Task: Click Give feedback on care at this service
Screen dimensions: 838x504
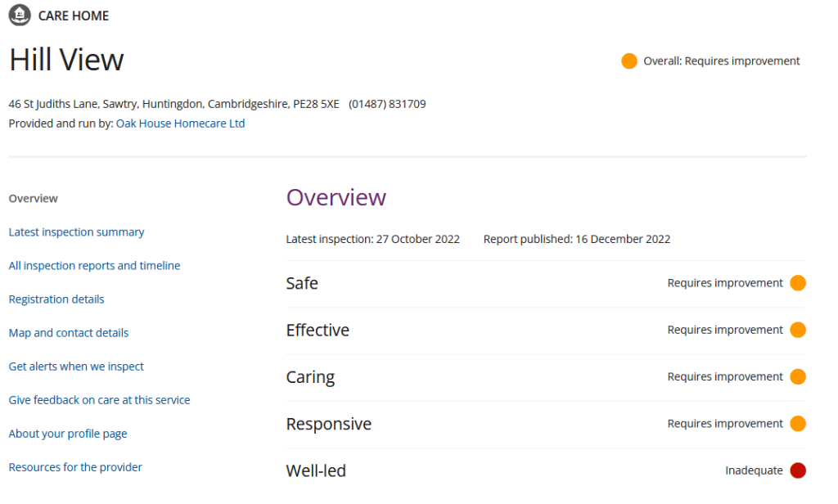Action: coord(99,400)
